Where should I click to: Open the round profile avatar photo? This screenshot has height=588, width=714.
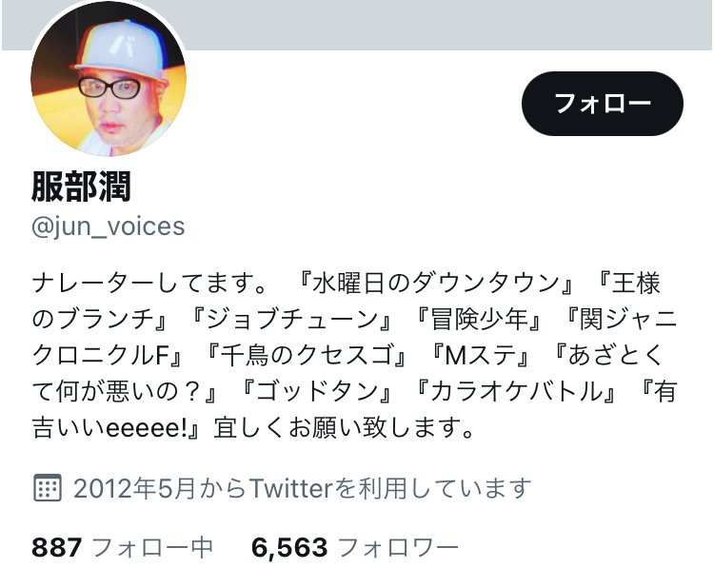(x=109, y=78)
